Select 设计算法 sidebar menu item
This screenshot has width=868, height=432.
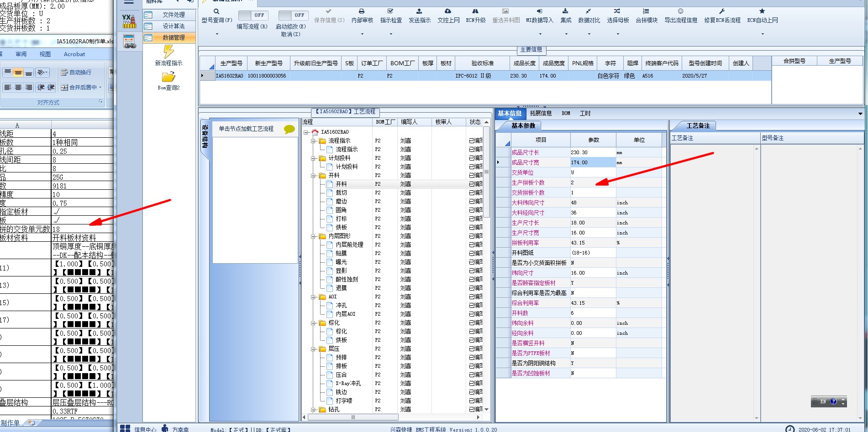169,26
